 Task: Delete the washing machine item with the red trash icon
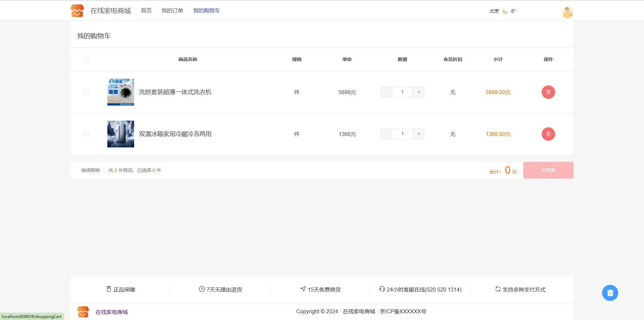[x=548, y=92]
